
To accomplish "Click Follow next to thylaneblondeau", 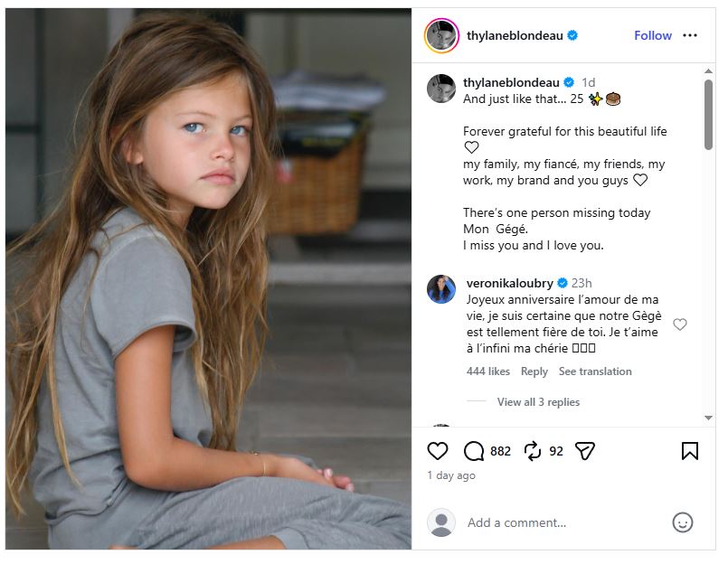I will pyautogui.click(x=652, y=35).
